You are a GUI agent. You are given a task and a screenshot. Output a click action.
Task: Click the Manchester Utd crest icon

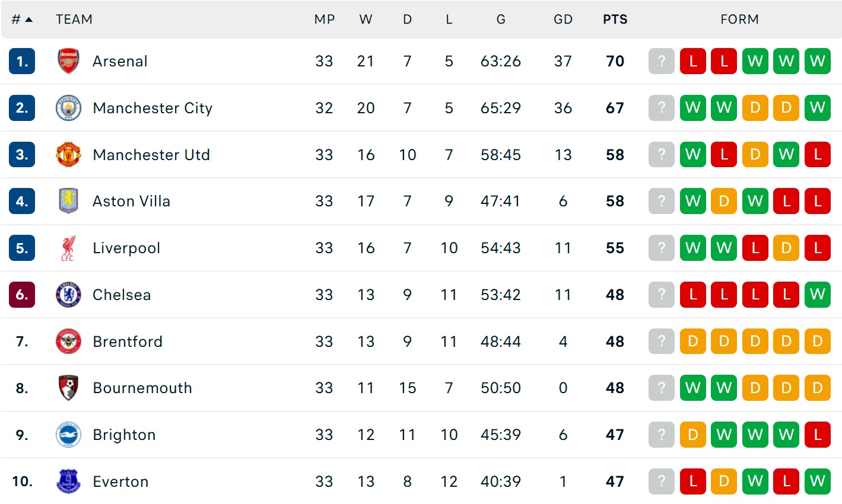[x=68, y=155]
